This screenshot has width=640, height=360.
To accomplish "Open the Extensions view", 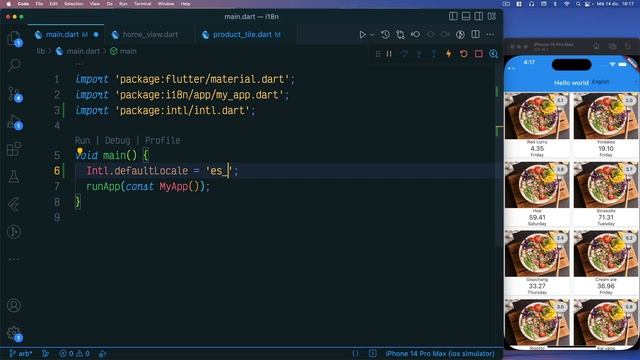I will coord(14,149).
